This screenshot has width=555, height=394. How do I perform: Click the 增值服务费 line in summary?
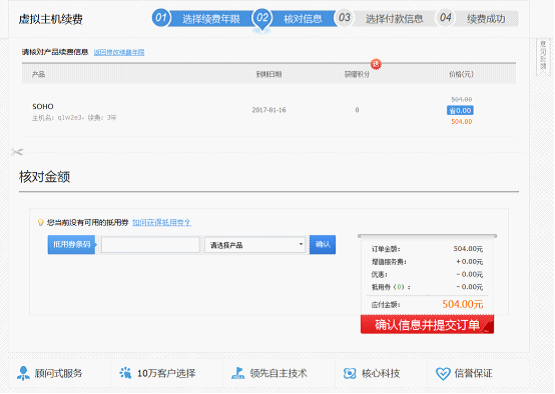coord(427,262)
